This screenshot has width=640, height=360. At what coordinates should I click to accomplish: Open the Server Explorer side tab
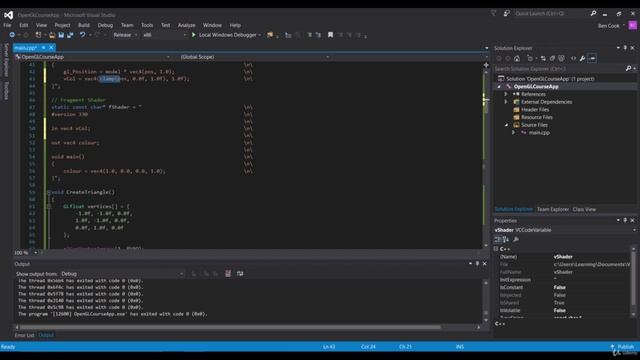click(x=6, y=60)
